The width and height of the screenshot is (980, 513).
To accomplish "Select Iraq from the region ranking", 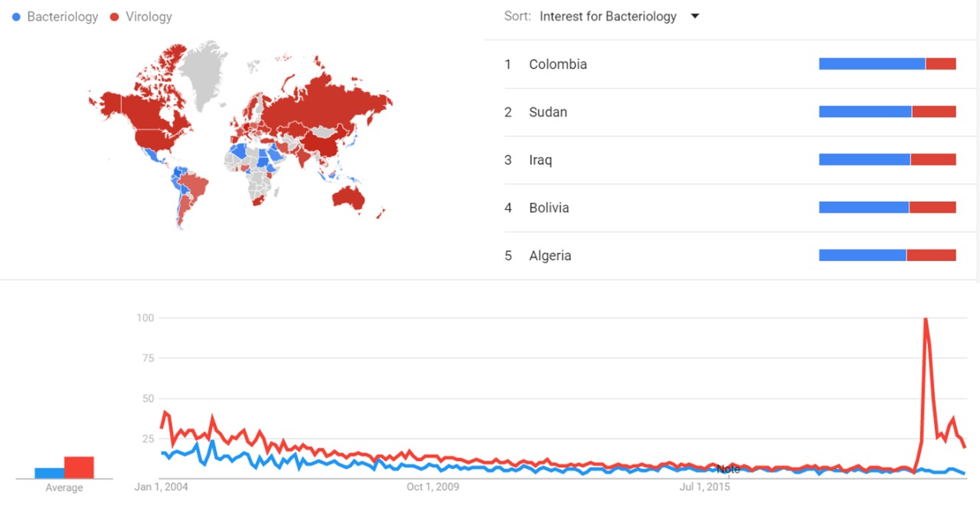I will (x=541, y=160).
